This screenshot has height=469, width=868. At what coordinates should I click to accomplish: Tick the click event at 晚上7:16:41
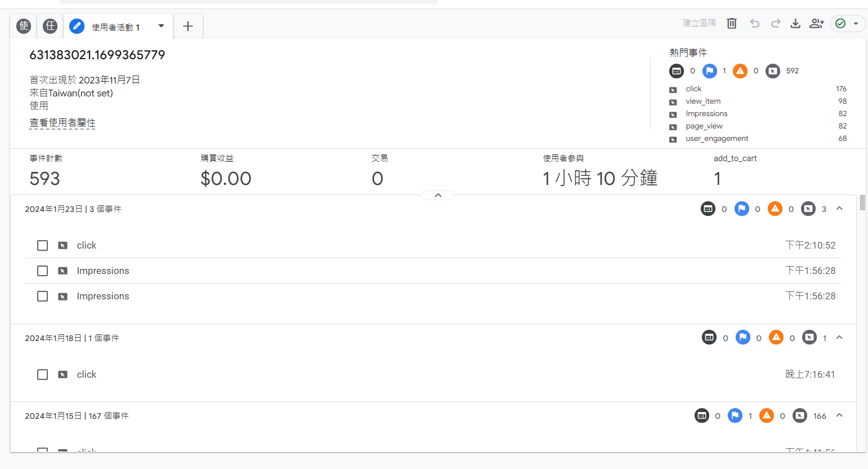[x=42, y=375]
